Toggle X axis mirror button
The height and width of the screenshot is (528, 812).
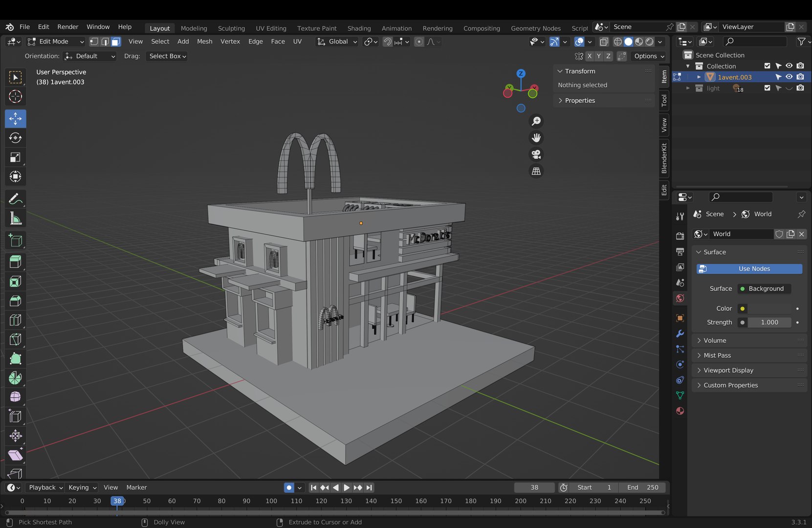[x=590, y=56]
